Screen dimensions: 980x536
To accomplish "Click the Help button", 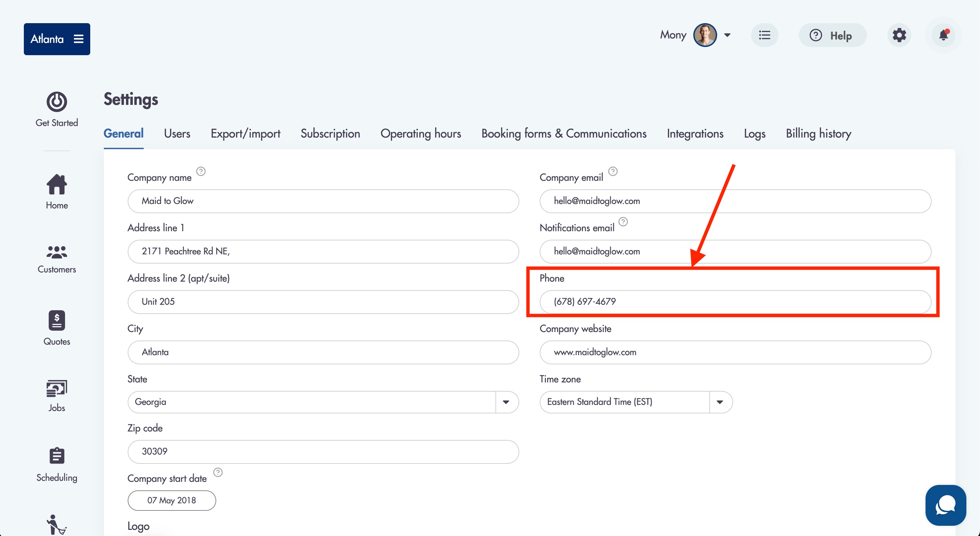I will (833, 35).
